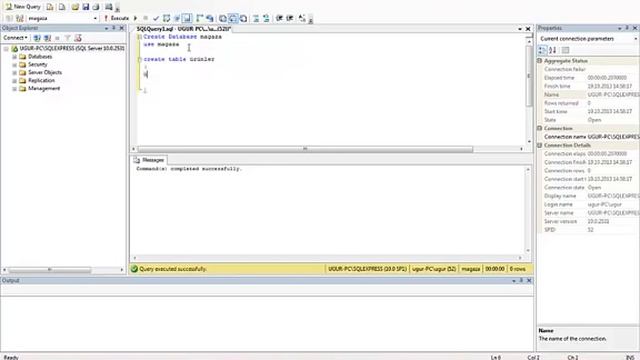Toggle Results to Grid icon

pos(233,18)
